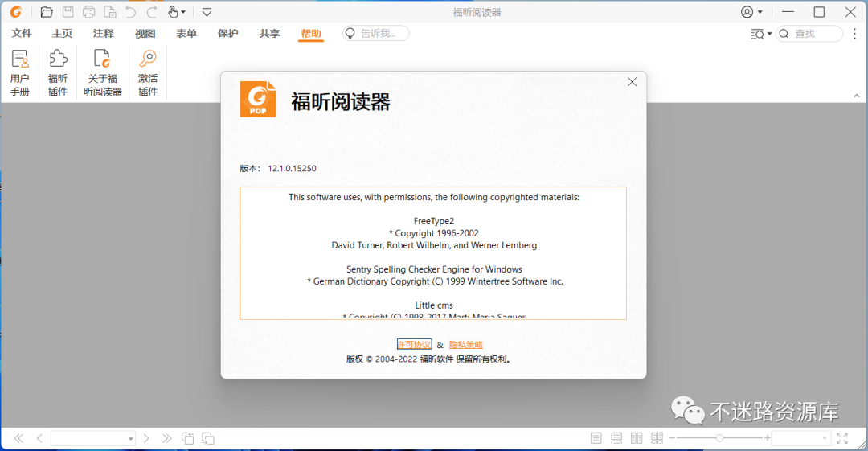Click the zoom in plus button

click(768, 438)
